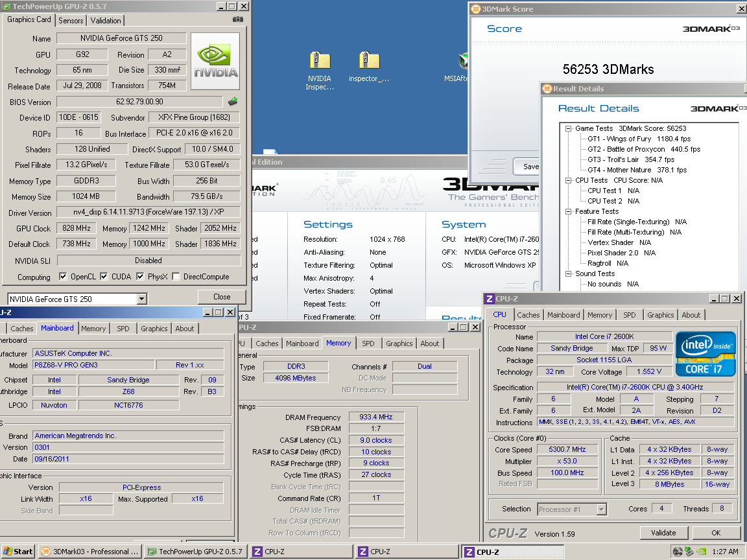Click the second system tray icon
Image resolution: width=747 pixels, height=560 pixels.
click(x=689, y=552)
